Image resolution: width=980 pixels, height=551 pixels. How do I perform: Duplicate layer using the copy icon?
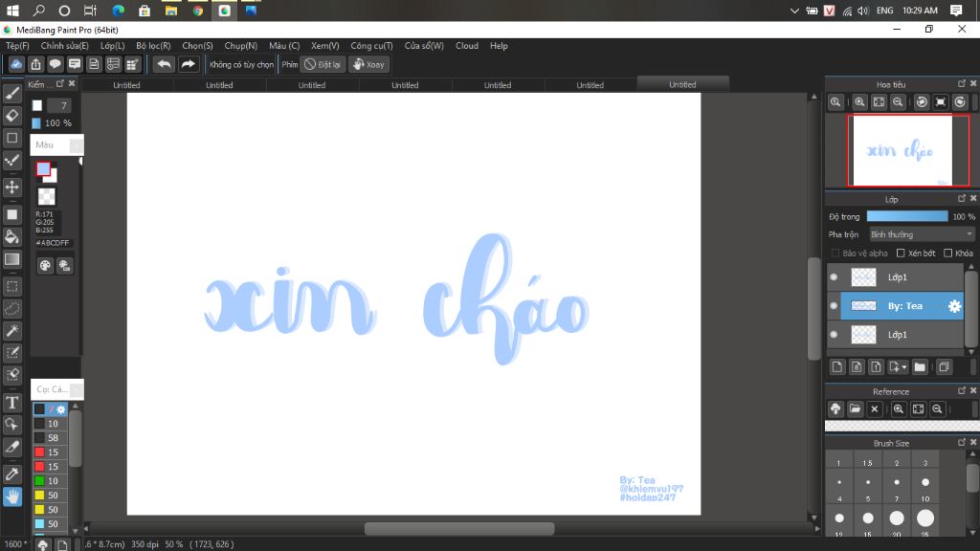[944, 367]
